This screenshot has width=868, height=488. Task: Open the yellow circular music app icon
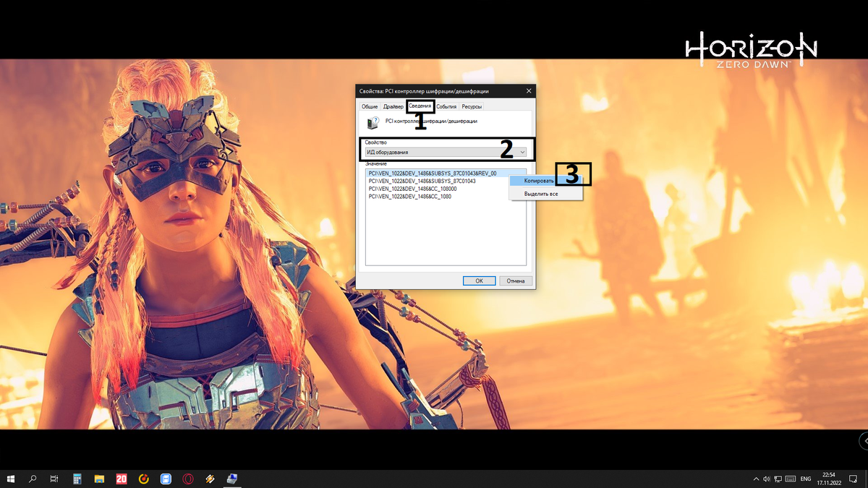pos(143,479)
